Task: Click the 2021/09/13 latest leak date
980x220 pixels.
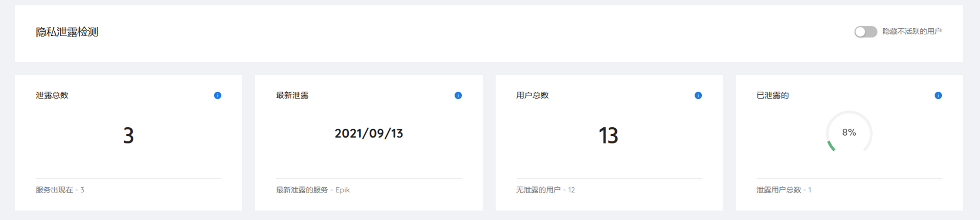Action: (369, 133)
